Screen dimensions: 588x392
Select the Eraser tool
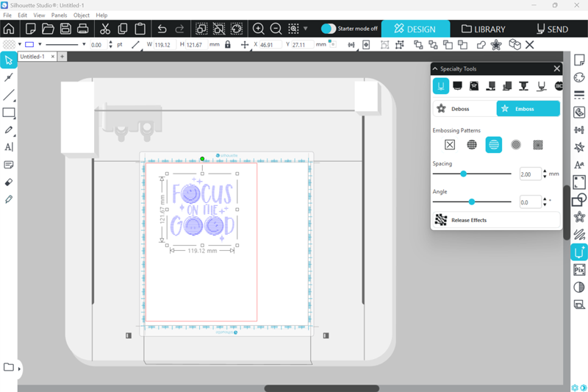[9, 182]
